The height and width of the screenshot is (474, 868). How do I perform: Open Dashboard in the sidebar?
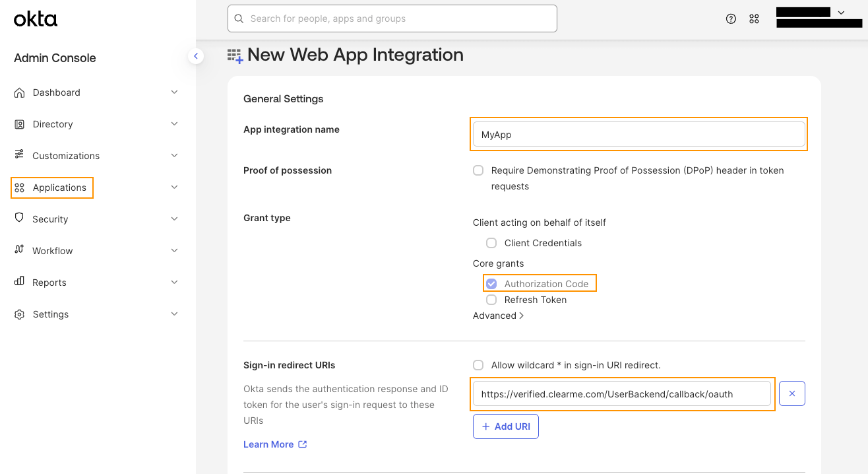(57, 92)
